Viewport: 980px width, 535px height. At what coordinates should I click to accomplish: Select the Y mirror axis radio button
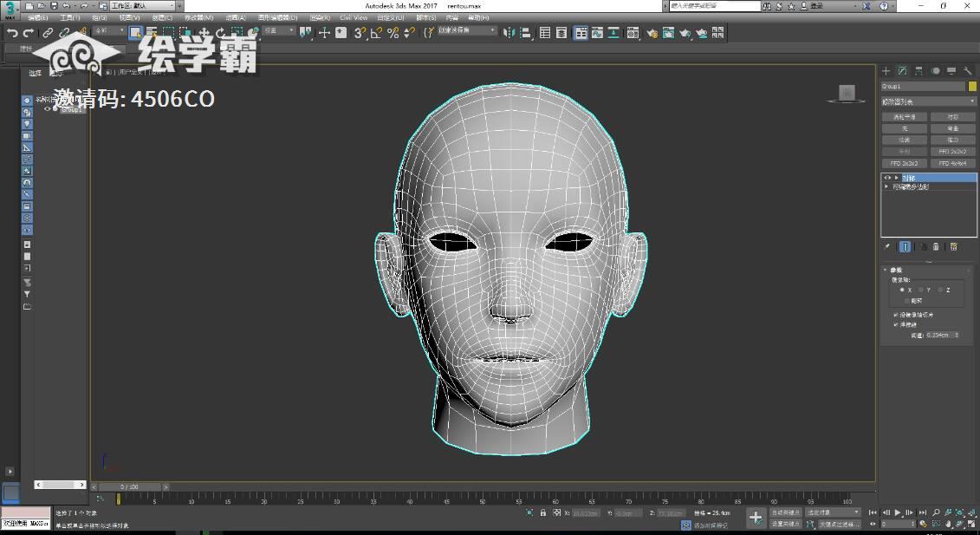[x=921, y=290]
